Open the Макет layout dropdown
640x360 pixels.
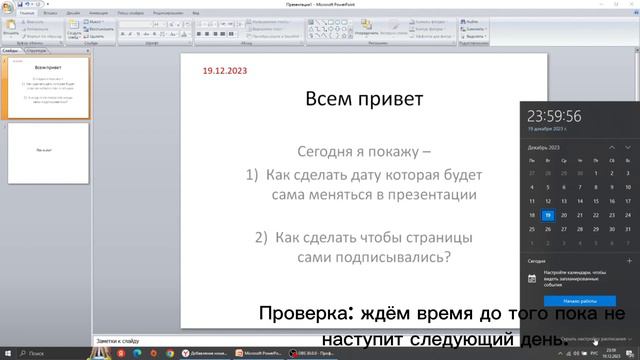pos(94,22)
